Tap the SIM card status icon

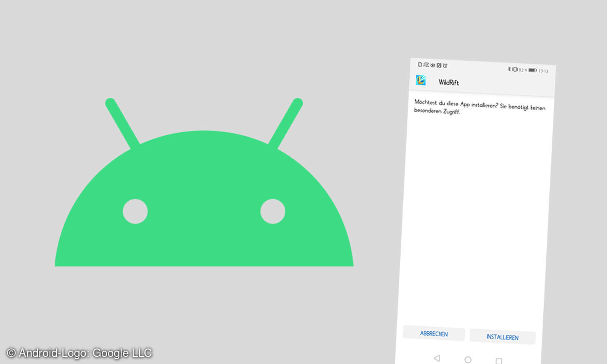(x=420, y=64)
